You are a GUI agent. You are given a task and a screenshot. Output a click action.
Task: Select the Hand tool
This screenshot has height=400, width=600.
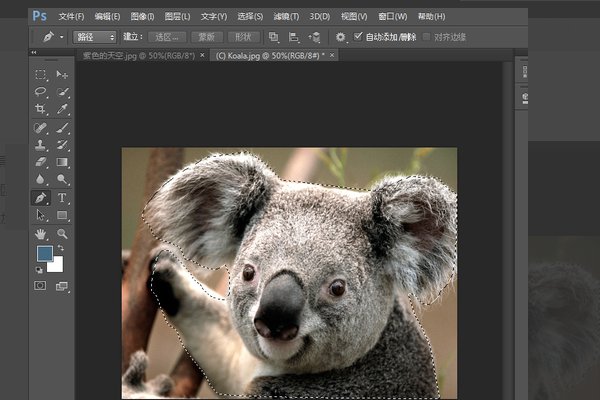click(41, 233)
